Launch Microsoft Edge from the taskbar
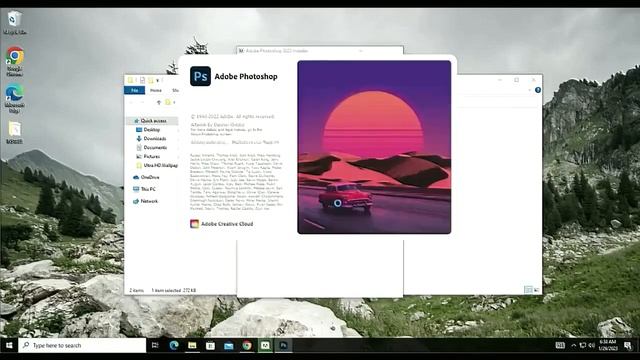The image size is (640, 360). tap(173, 345)
